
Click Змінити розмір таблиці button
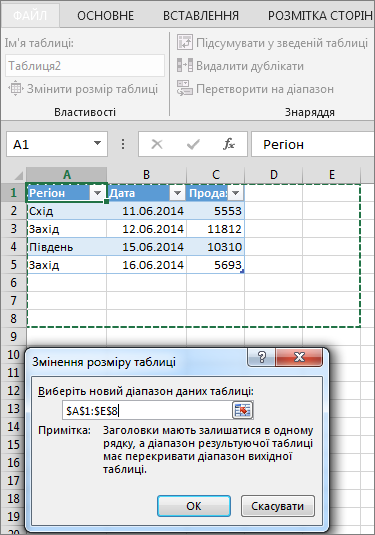click(83, 89)
